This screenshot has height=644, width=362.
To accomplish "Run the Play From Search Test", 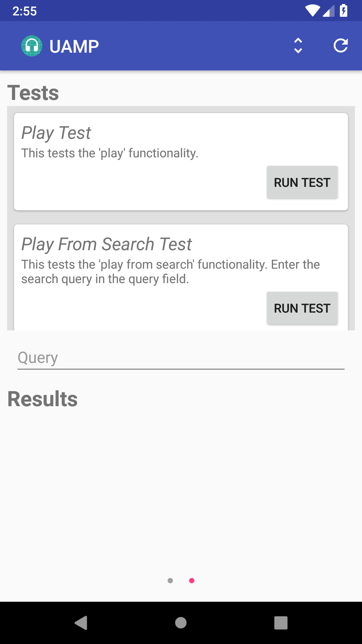I will tap(302, 308).
